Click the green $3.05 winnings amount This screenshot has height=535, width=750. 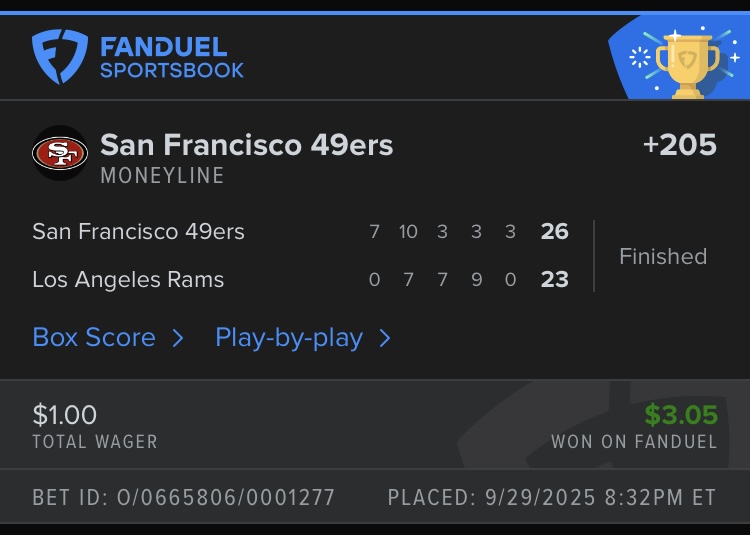[680, 414]
